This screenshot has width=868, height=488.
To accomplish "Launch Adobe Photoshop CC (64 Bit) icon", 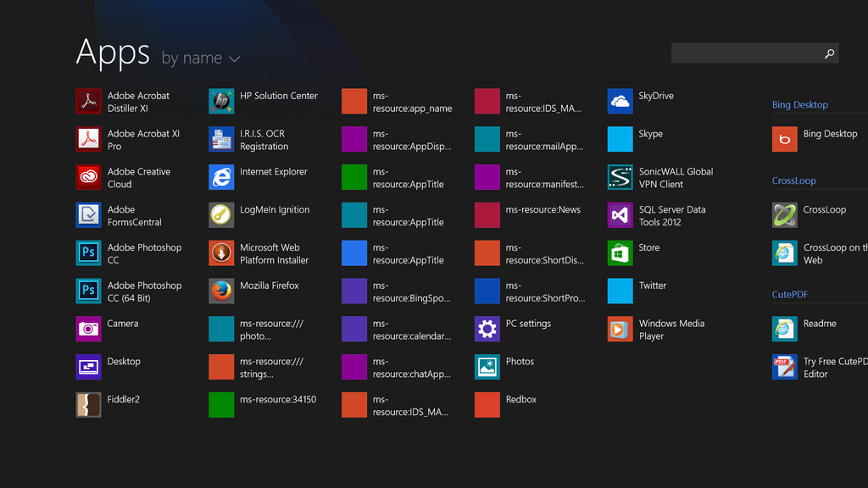I will [x=88, y=291].
